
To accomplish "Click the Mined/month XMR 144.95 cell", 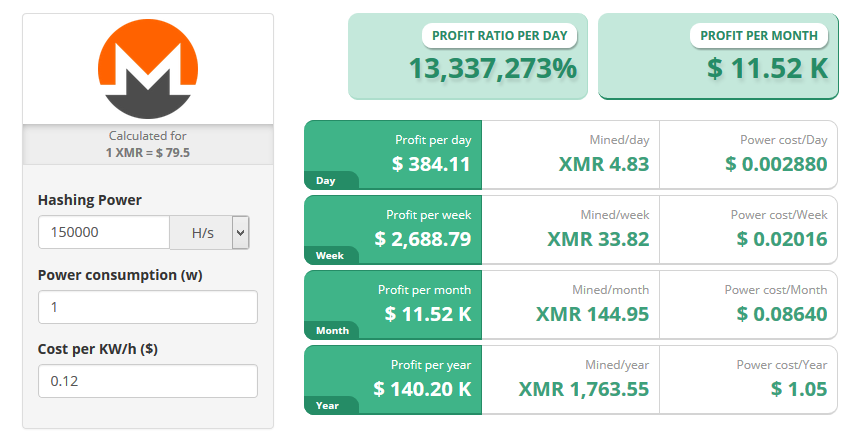I will point(592,314).
